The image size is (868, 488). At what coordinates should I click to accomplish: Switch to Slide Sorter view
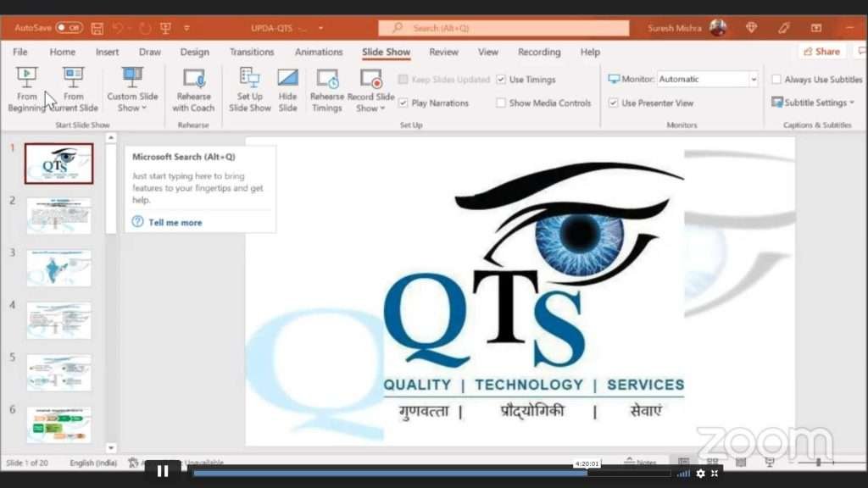tap(712, 462)
